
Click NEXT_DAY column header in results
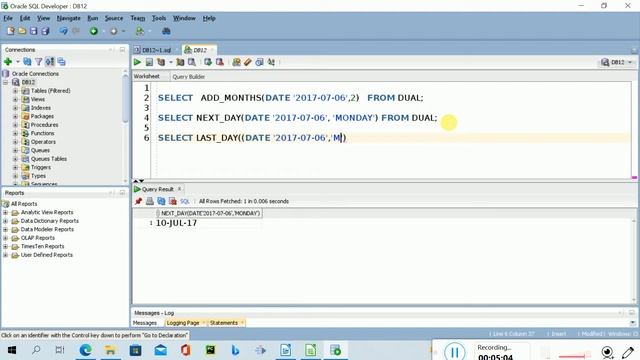pyautogui.click(x=210, y=213)
